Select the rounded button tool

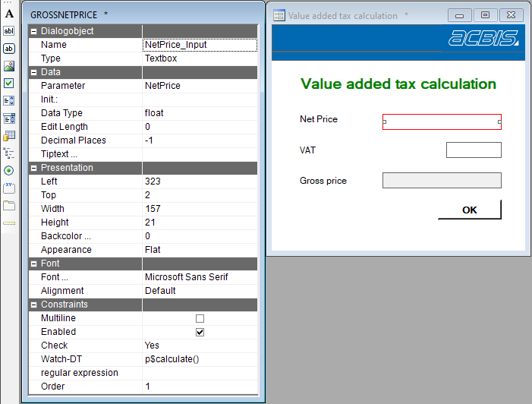(9, 48)
